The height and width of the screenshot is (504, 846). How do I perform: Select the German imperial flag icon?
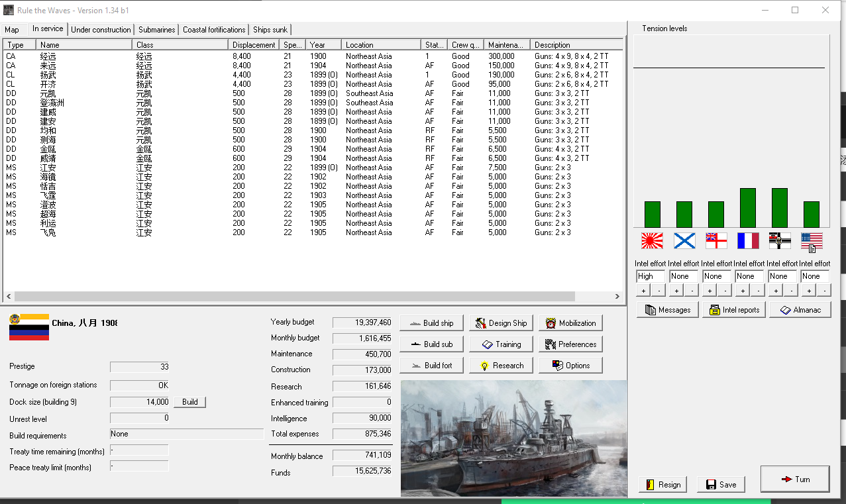pos(779,241)
